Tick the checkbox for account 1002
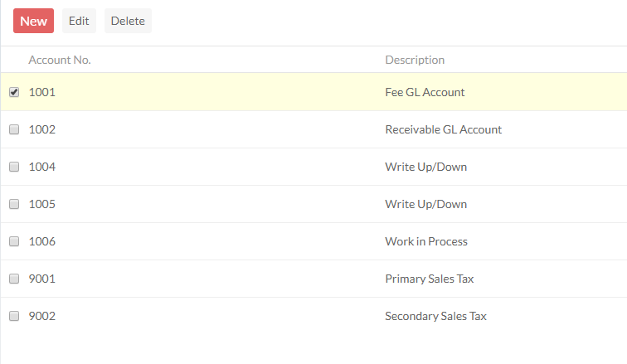Viewport: 627px width, 364px height. click(x=14, y=130)
